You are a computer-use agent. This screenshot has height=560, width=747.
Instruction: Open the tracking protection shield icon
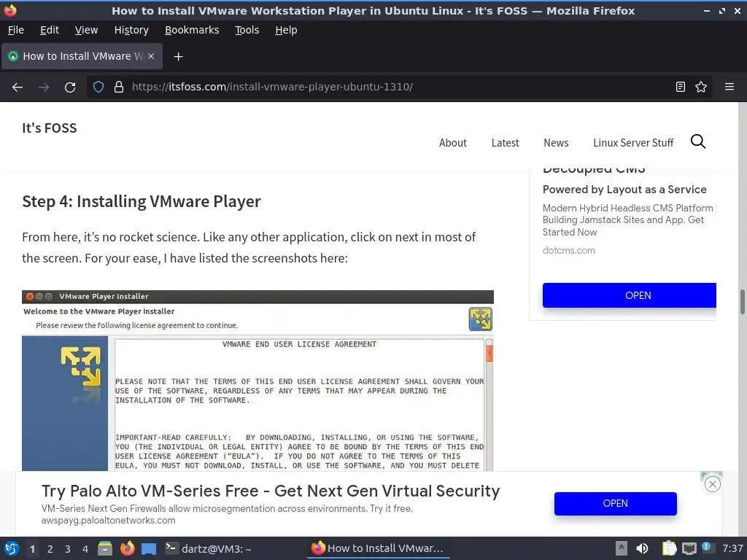[x=98, y=87]
